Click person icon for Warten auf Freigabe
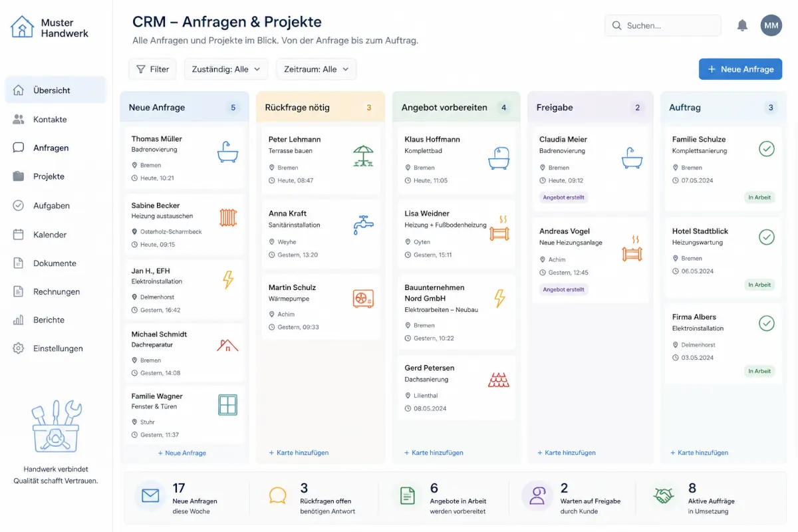 click(537, 496)
